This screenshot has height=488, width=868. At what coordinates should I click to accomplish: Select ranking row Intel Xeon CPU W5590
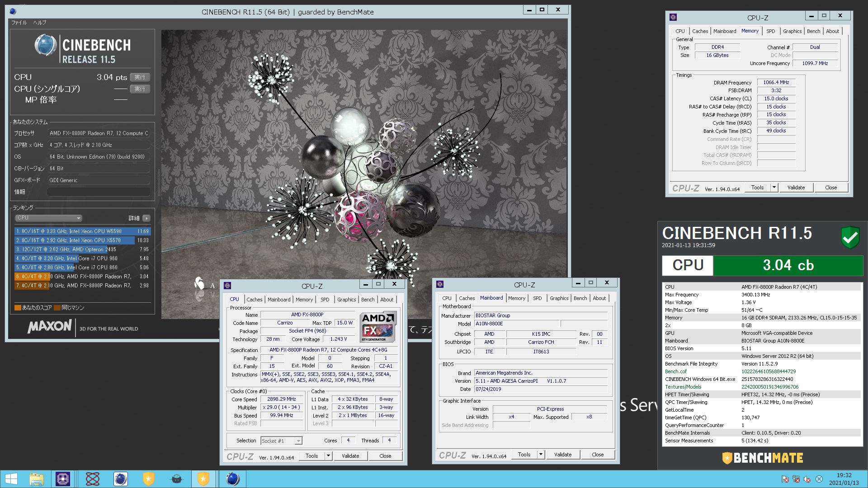pyautogui.click(x=82, y=231)
